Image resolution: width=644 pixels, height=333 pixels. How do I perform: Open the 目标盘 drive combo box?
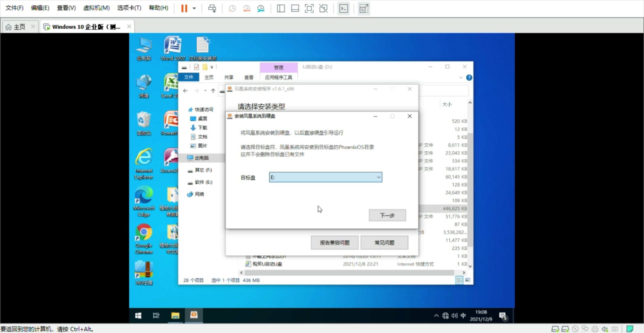click(325, 177)
